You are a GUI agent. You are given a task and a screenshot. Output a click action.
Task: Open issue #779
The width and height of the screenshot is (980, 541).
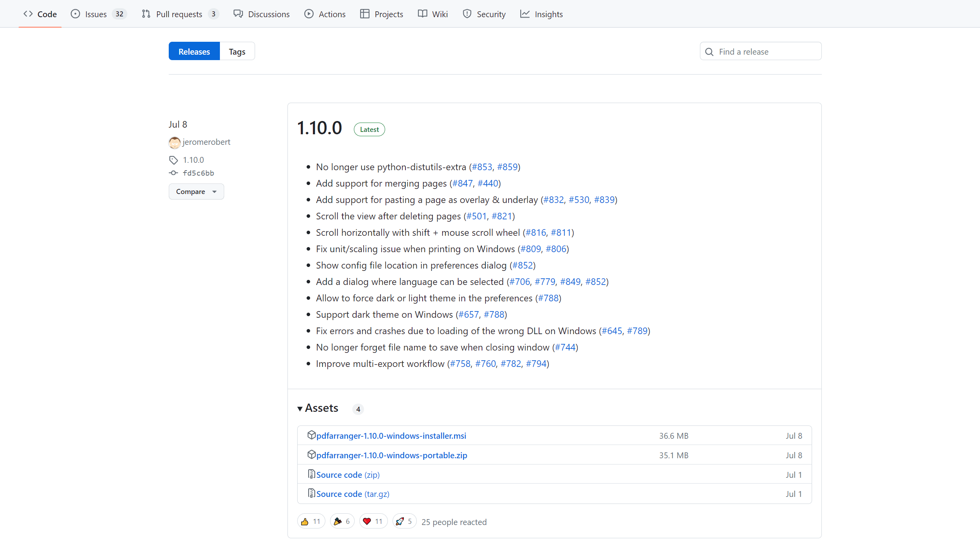click(545, 282)
